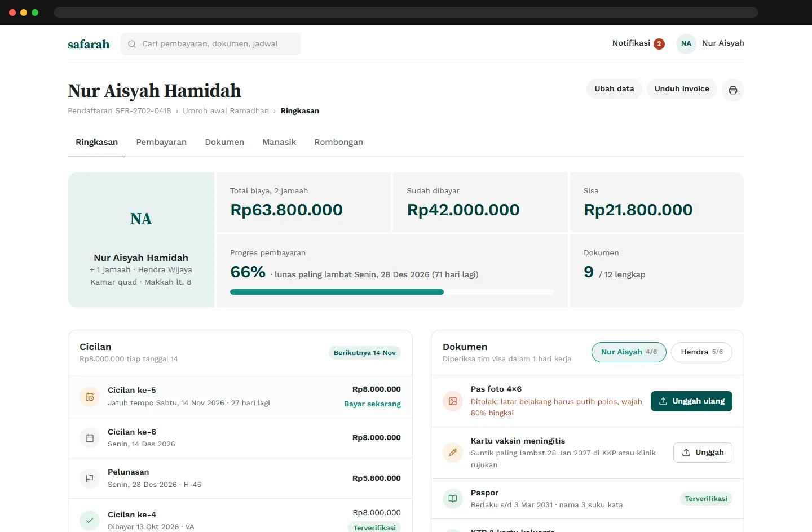Open the Notifikasi badge
This screenshot has width=812, height=532.
[638, 43]
